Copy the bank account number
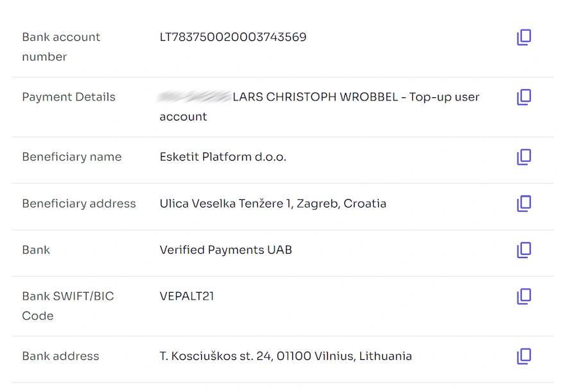The image size is (561, 392). [x=524, y=38]
